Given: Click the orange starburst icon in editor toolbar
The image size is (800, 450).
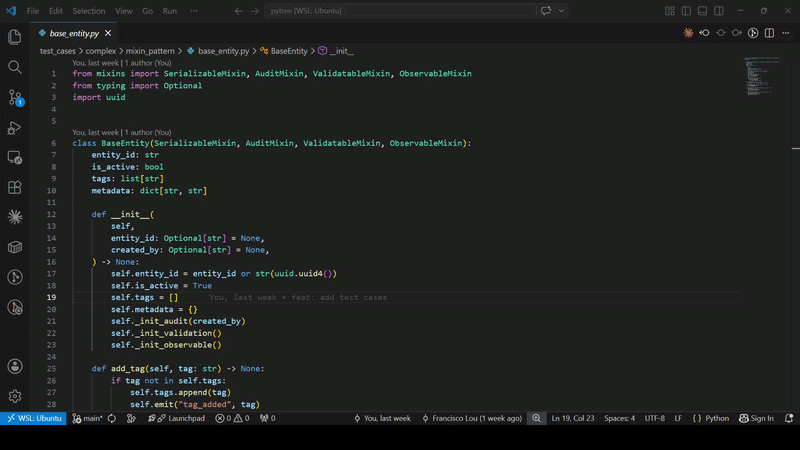Looking at the screenshot, I should [x=688, y=33].
